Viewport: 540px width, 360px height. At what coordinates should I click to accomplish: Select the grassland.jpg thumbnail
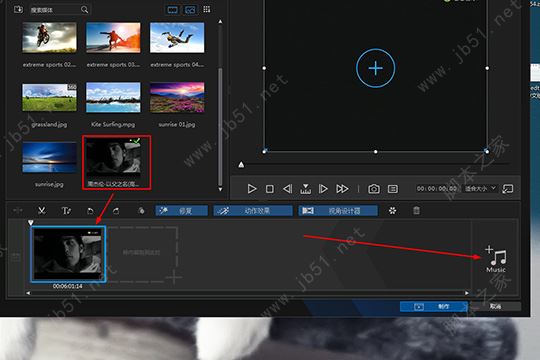[x=50, y=97]
